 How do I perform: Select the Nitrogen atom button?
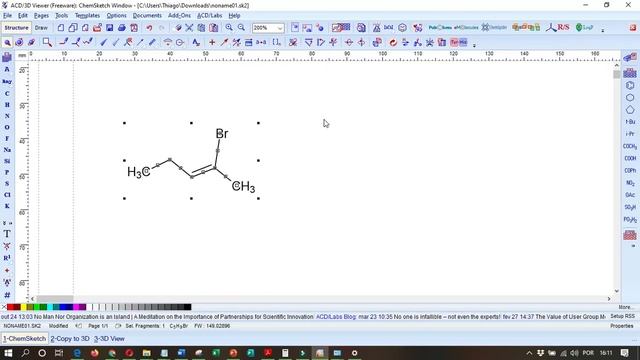[x=7, y=116]
